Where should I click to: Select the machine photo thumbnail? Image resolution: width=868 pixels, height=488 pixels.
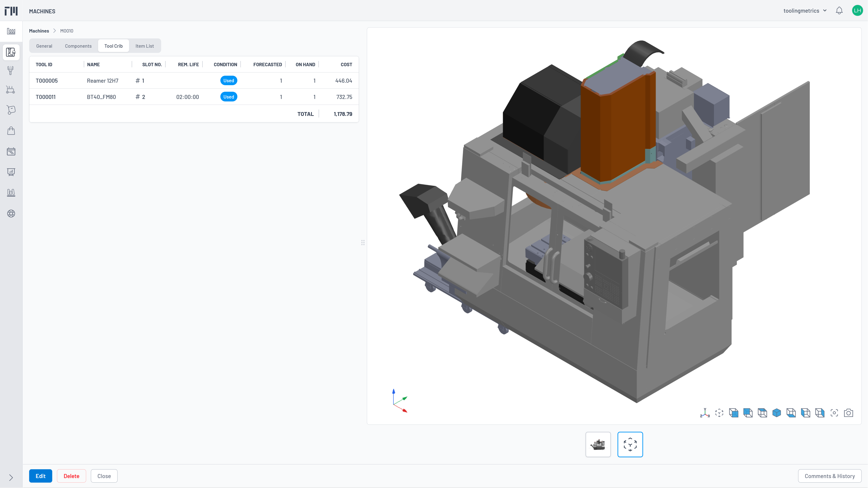coord(598,445)
